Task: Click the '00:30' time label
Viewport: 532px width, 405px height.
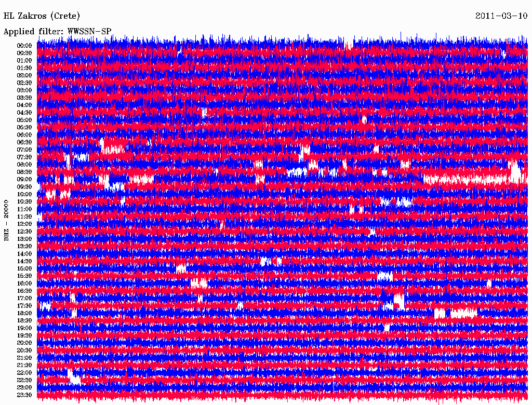Action: 24,53
